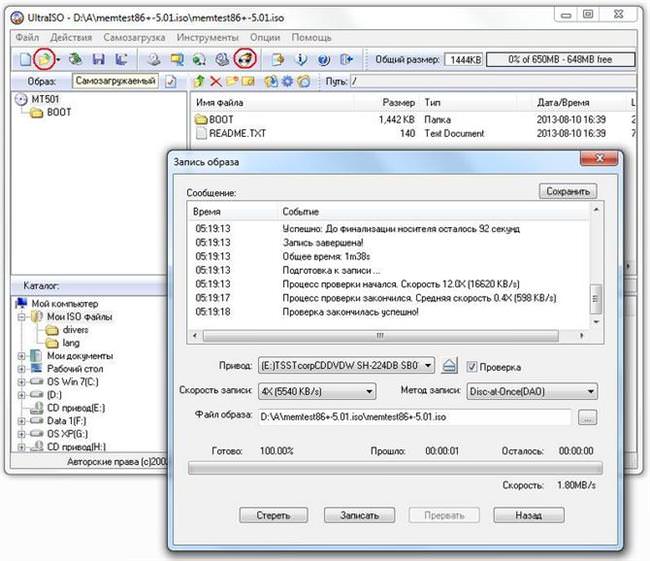Click the Convert image toolbar icon
The height and width of the screenshot is (561, 650).
coord(177,59)
